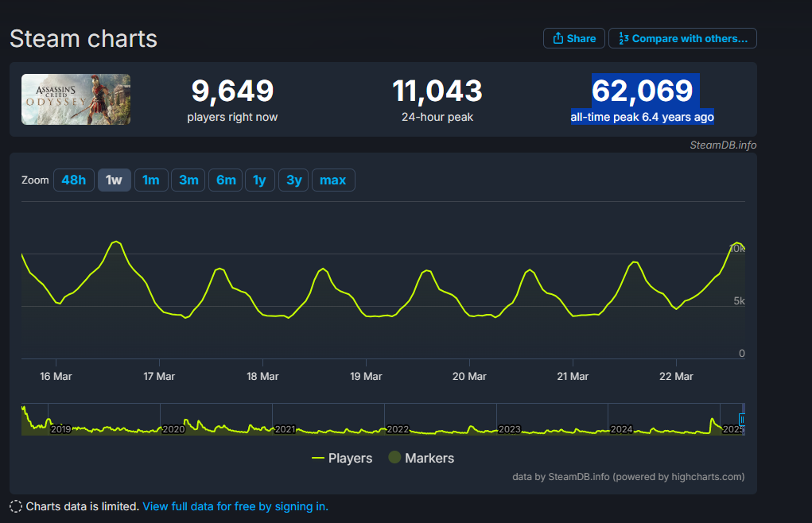The width and height of the screenshot is (812, 523).
Task: Click the SteamDB.info credit text
Action: 723,145
